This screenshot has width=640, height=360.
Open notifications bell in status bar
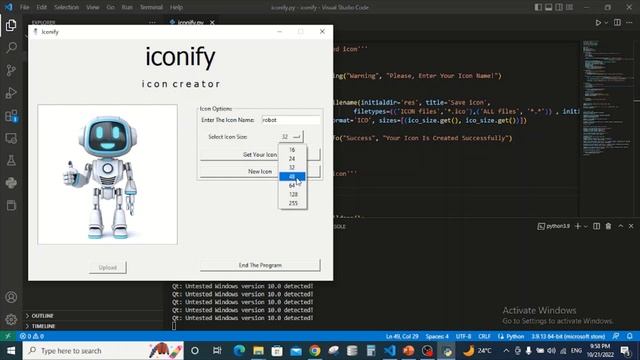click(x=630, y=336)
